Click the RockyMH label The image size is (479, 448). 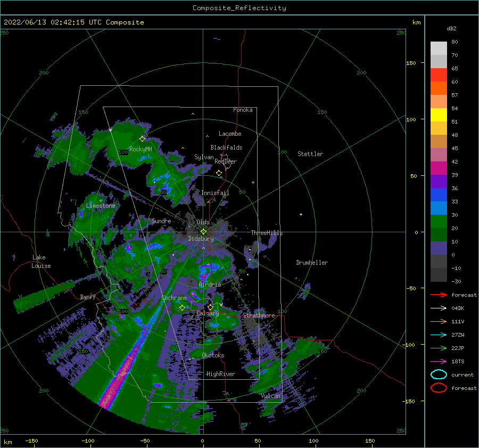pyautogui.click(x=141, y=149)
